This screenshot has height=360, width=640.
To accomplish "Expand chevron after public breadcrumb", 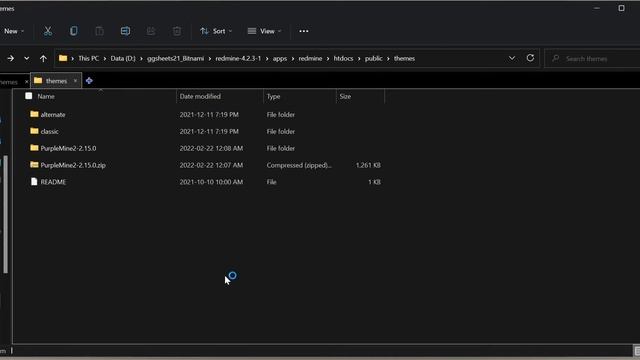I will pyautogui.click(x=388, y=58).
